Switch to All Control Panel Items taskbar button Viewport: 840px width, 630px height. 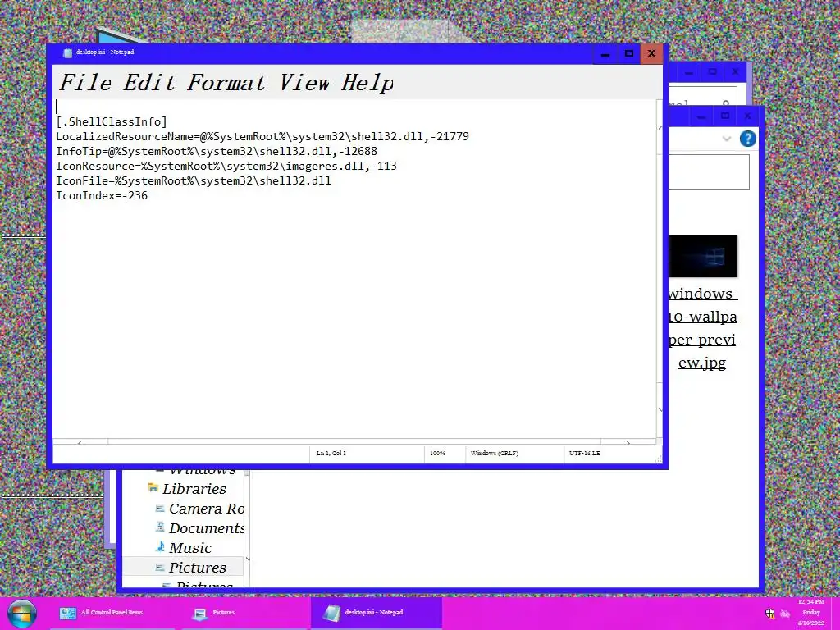click(x=112, y=613)
